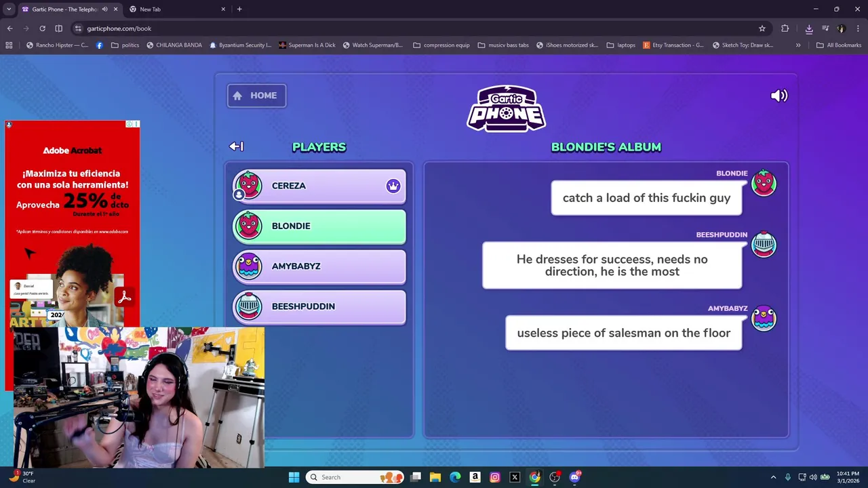868x488 pixels.
Task: View site information icon in address bar
Action: pos(79,28)
